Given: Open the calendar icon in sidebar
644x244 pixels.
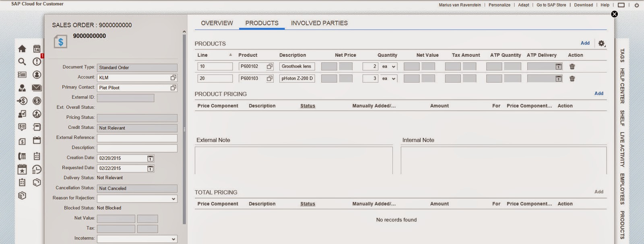Looking at the screenshot, I should point(37,49).
